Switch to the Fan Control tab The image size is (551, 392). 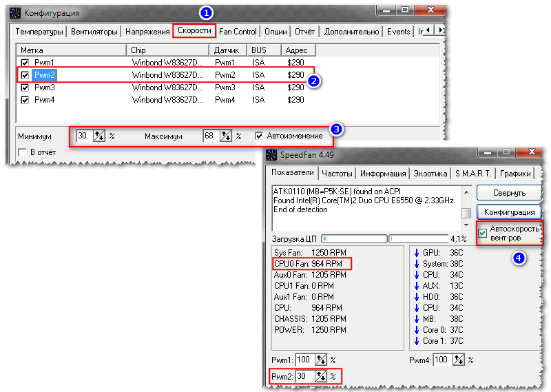click(238, 32)
